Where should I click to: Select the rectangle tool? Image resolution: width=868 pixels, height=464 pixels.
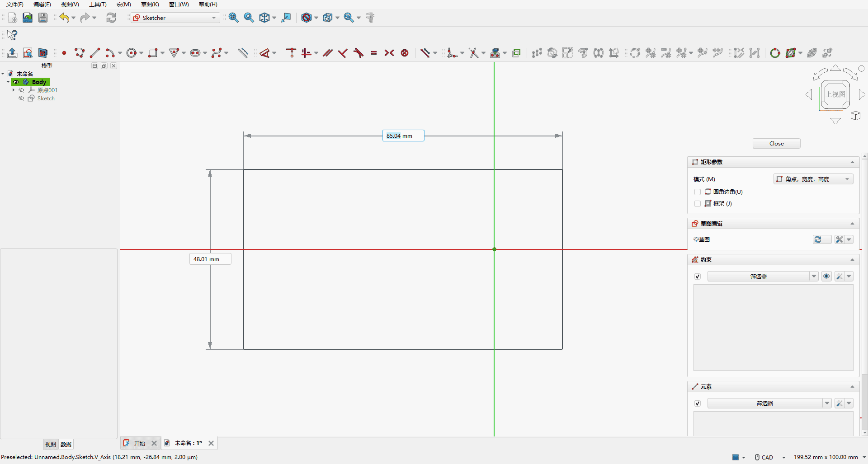153,53
